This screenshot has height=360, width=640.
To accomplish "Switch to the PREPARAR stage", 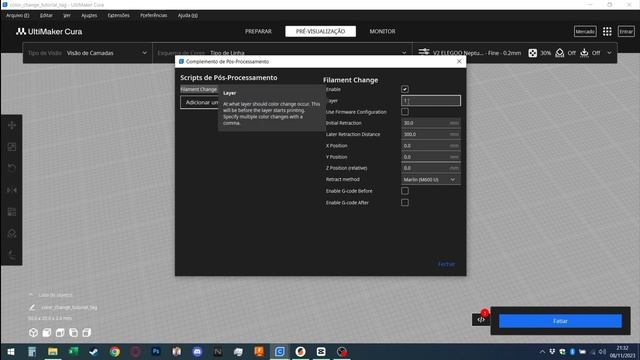I will point(258,31).
